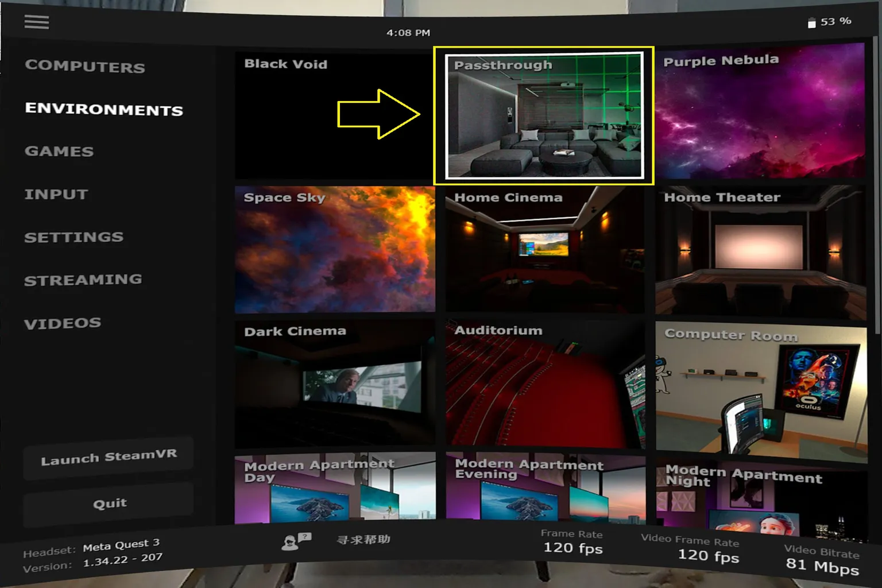Select the Purple Nebula environment
This screenshot has height=588, width=882.
760,111
